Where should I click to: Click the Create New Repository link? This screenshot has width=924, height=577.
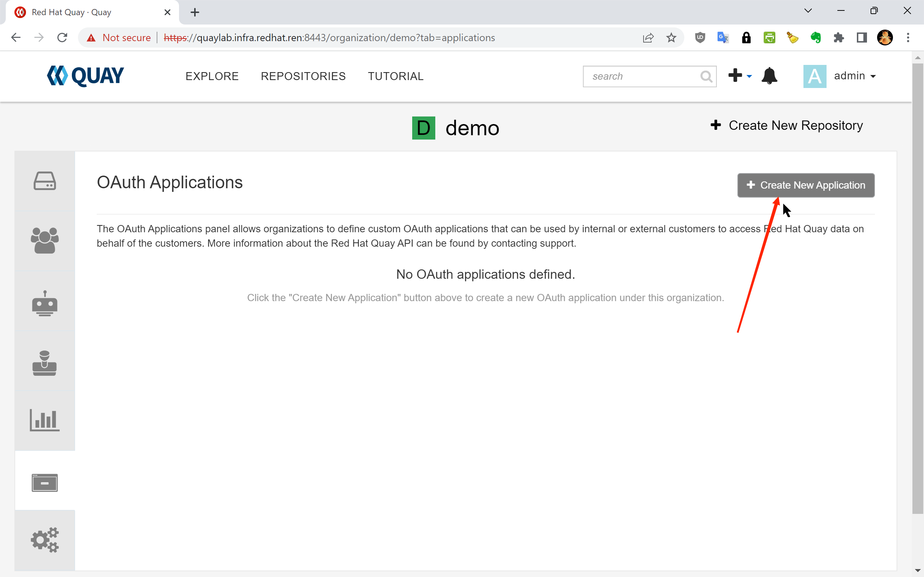[x=787, y=125]
